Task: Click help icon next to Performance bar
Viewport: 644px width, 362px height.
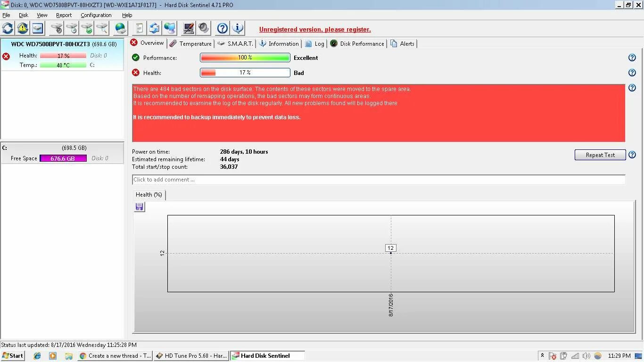Action: pyautogui.click(x=632, y=58)
